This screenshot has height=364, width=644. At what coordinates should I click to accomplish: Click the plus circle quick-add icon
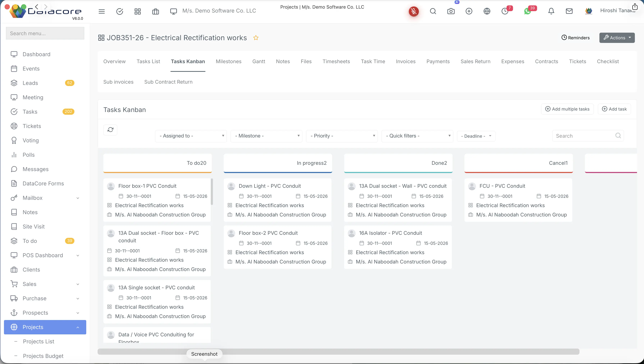click(x=469, y=11)
